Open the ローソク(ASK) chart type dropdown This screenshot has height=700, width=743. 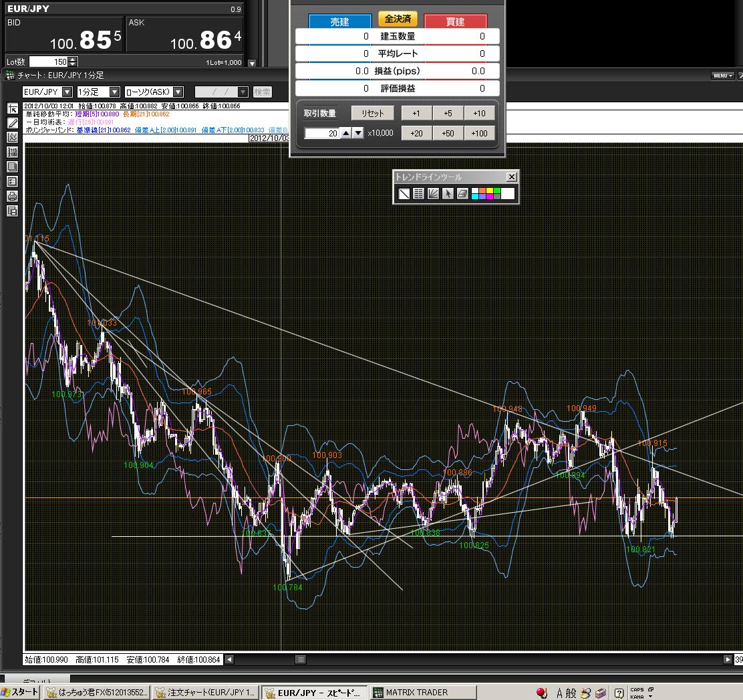(178, 92)
